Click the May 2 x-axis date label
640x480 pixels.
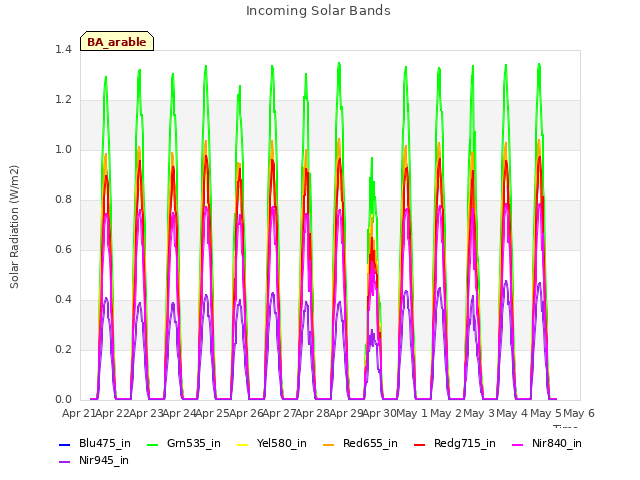(x=446, y=413)
